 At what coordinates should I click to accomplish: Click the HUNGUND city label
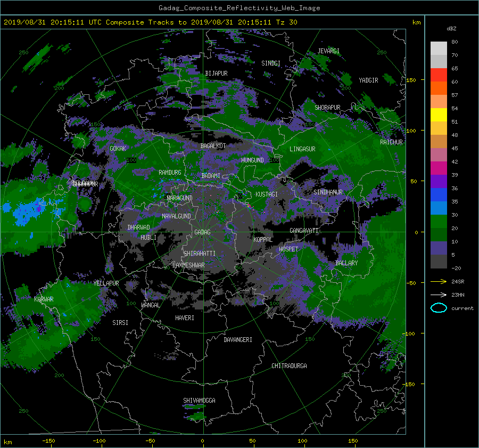(252, 160)
